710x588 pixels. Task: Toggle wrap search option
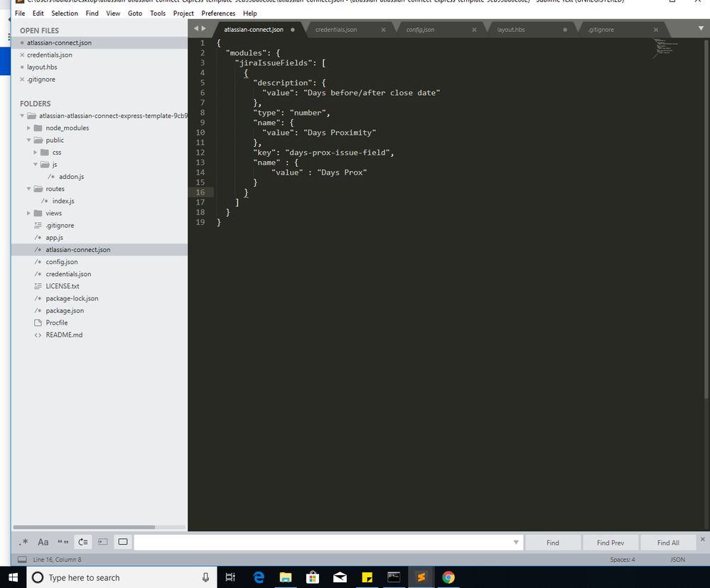[83, 542]
